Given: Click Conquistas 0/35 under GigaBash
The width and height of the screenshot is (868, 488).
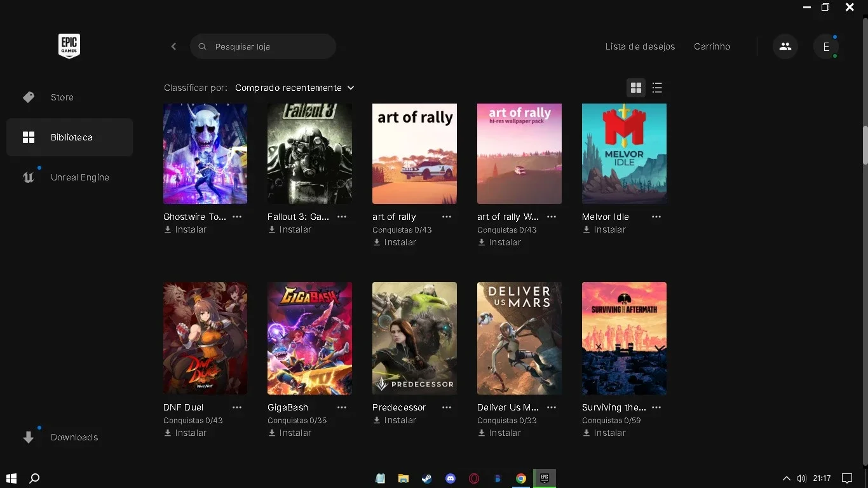Looking at the screenshot, I should coord(297,421).
